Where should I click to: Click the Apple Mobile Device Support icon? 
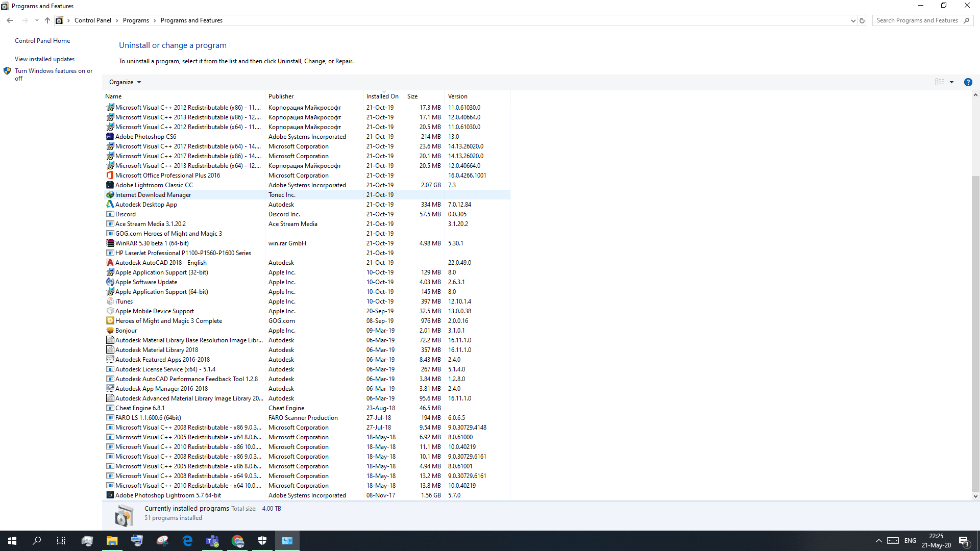click(x=110, y=311)
